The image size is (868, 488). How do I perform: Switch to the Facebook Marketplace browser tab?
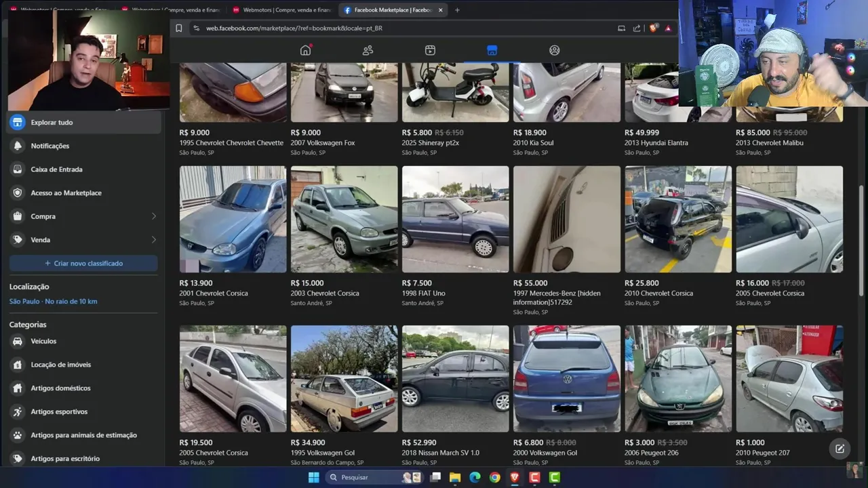(393, 10)
